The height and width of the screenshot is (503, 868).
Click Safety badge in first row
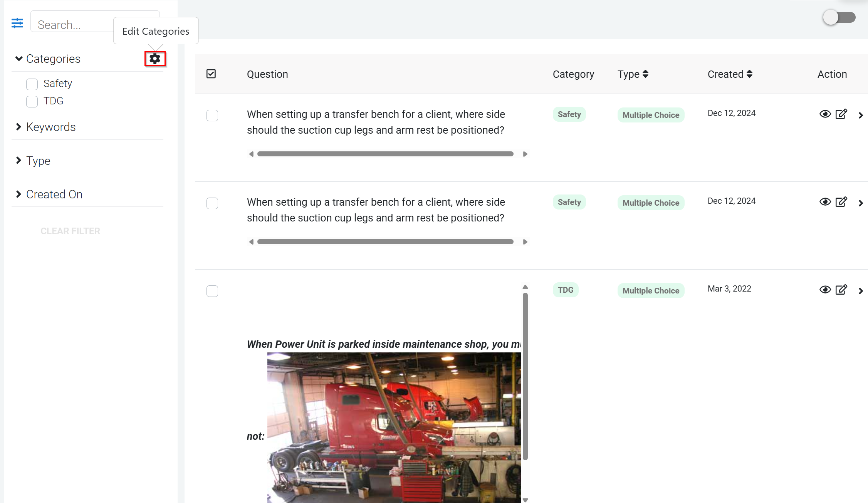pyautogui.click(x=569, y=114)
